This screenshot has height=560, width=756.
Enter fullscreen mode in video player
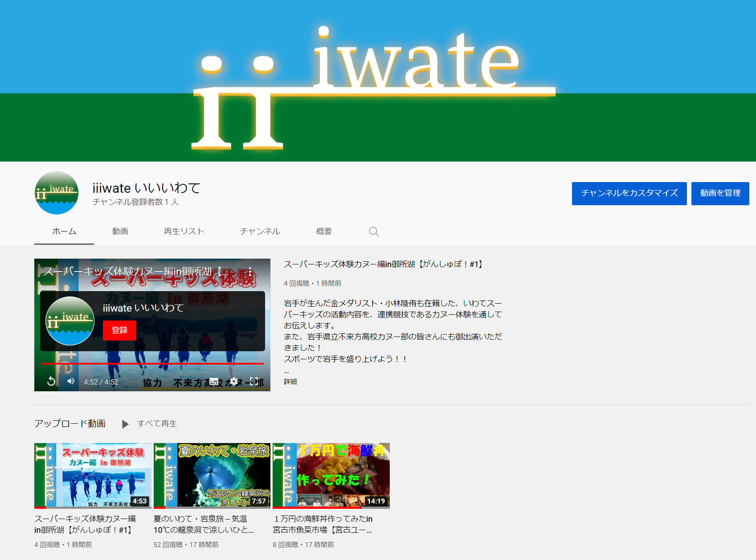coord(253,381)
